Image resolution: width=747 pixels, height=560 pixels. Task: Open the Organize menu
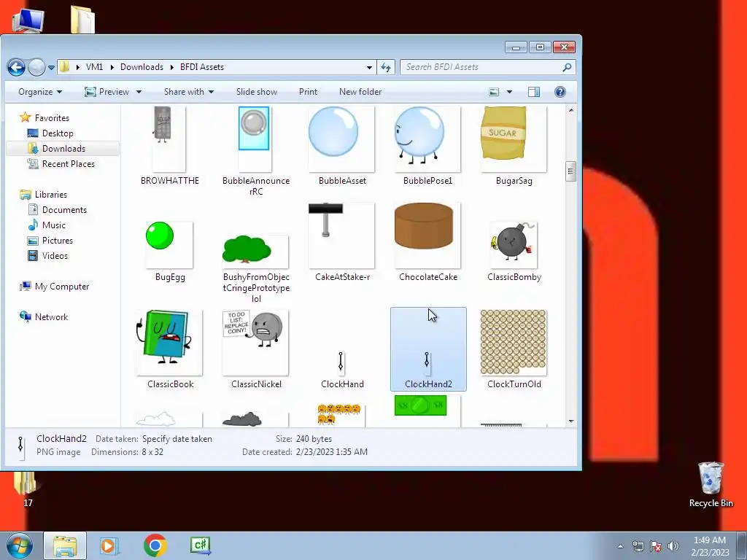coord(40,92)
